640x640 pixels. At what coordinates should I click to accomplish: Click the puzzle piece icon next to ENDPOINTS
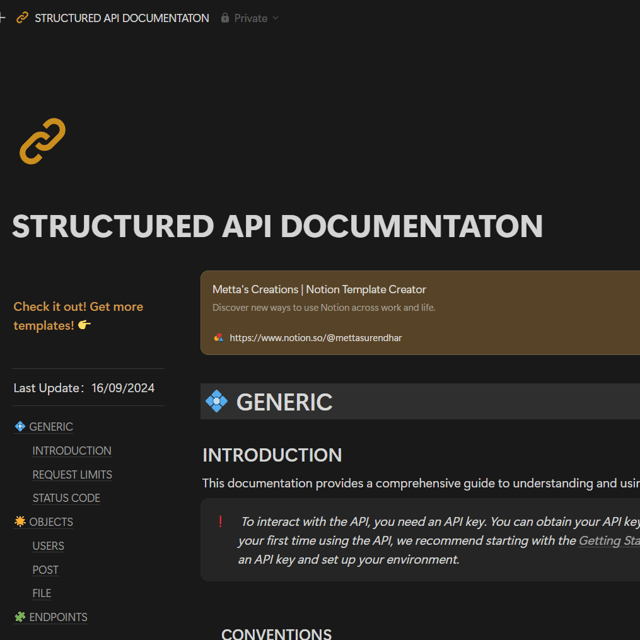(20, 617)
